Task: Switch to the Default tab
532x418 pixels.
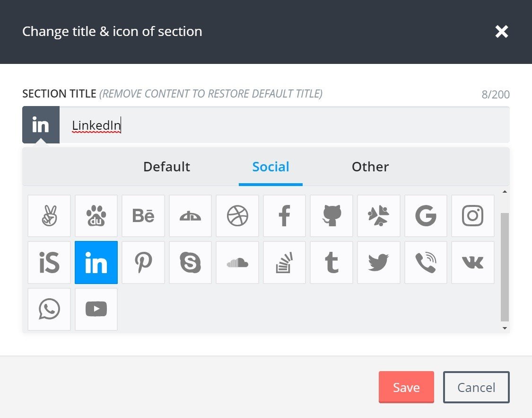Action: point(166,167)
